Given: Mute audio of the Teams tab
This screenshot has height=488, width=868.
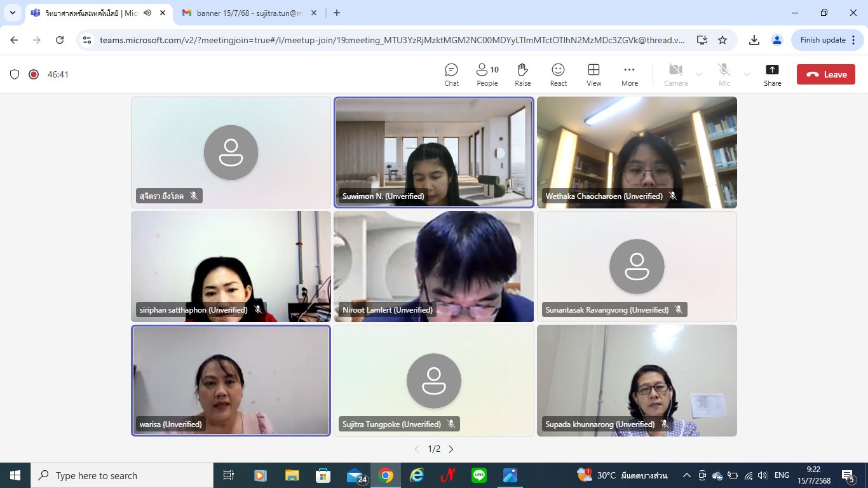Looking at the screenshot, I should [147, 13].
